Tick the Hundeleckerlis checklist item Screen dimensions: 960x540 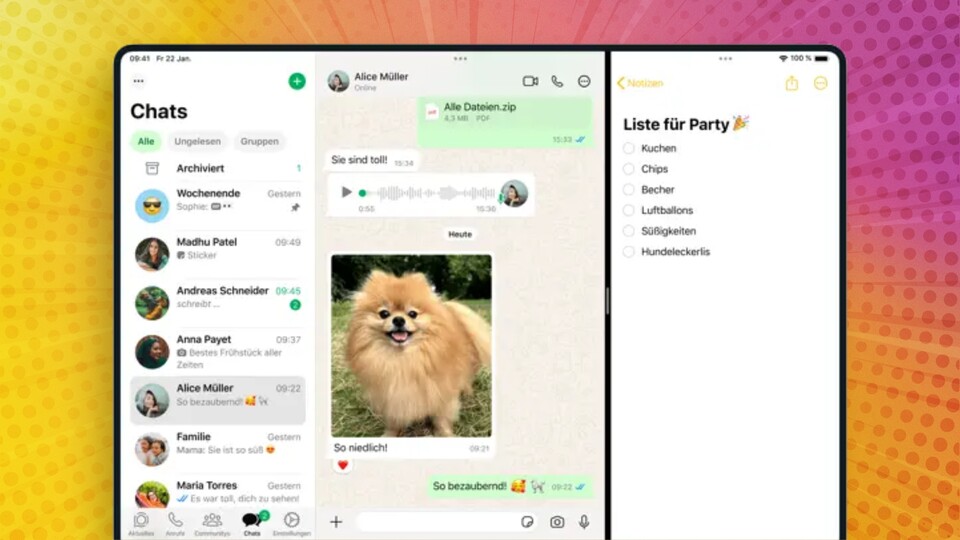pos(629,252)
